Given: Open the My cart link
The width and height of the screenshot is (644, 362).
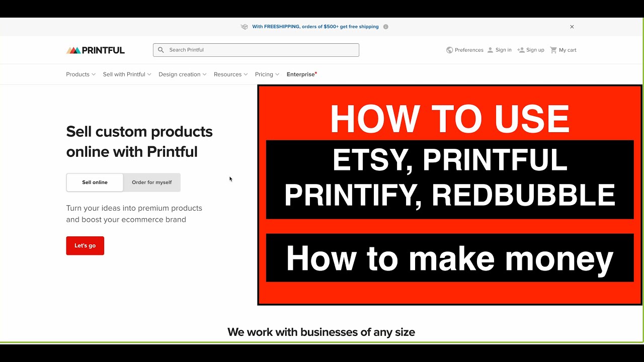Looking at the screenshot, I should (568, 50).
